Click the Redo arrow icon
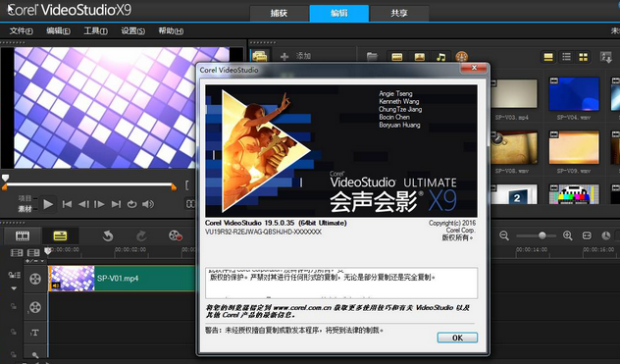 tap(141, 236)
